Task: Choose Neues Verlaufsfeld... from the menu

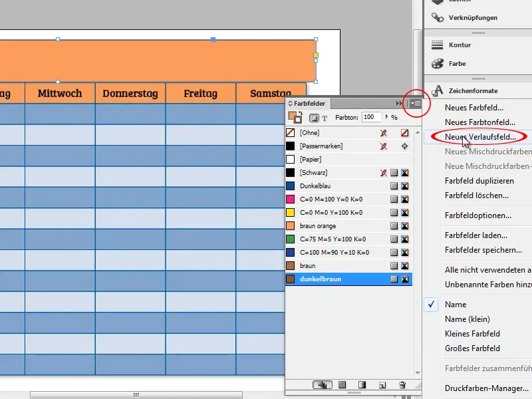Action: tap(480, 137)
